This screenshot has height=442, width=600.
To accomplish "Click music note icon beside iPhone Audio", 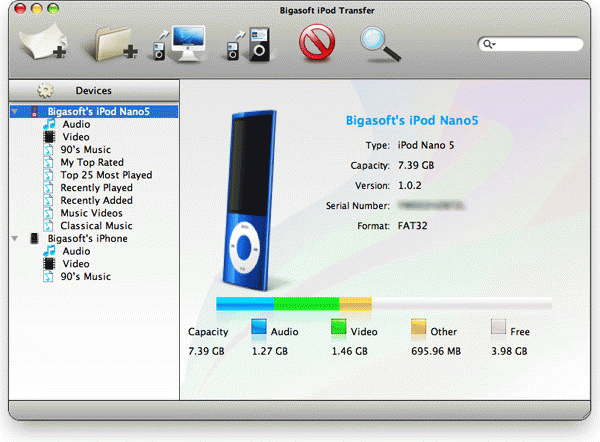I will tap(49, 251).
